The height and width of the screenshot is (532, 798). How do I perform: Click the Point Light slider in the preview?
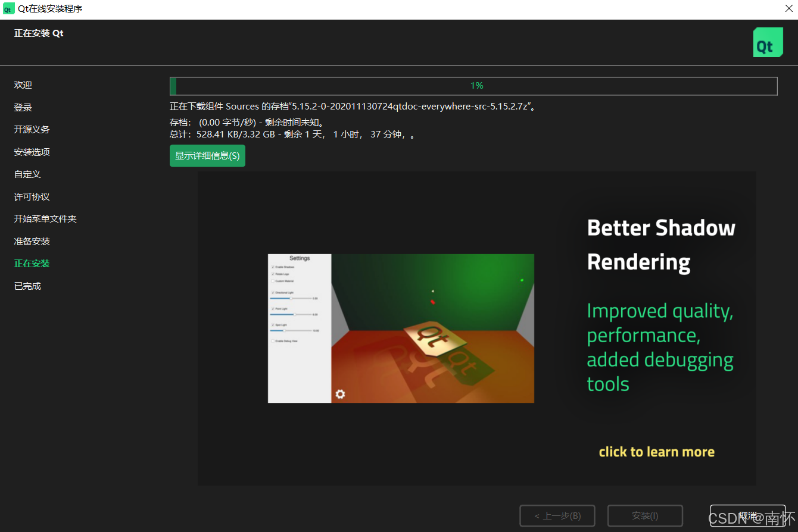[x=291, y=314]
